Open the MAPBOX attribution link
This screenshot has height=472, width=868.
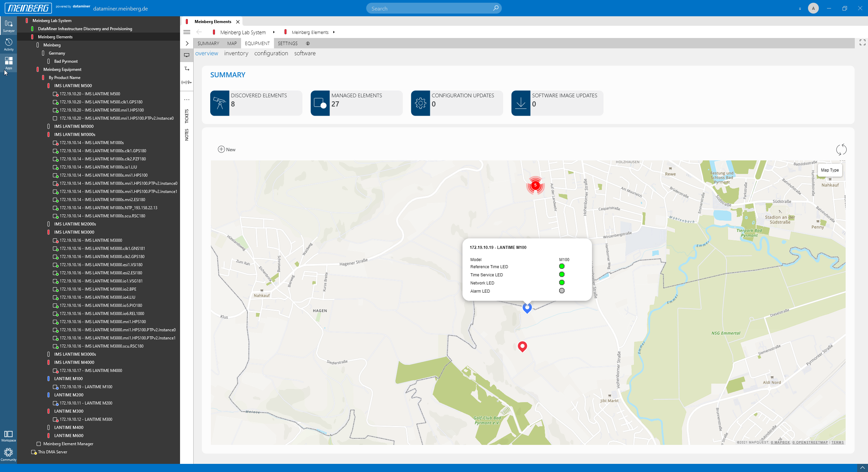pos(782,442)
